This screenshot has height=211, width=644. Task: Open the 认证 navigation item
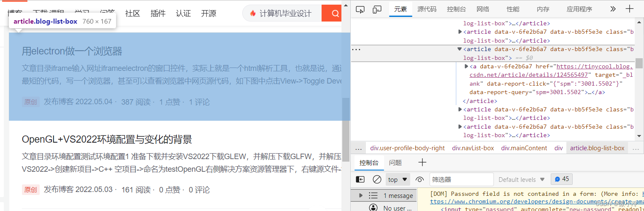[x=183, y=14]
